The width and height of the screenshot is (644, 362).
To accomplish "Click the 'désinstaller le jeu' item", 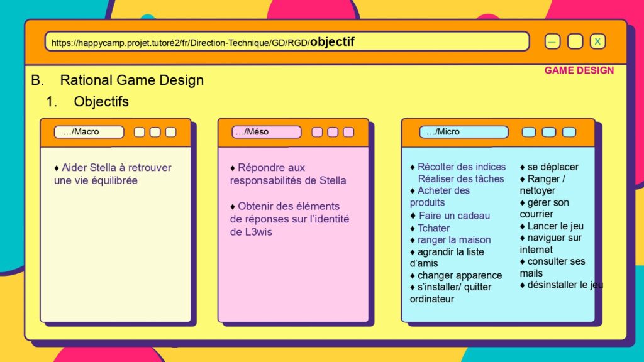I will (562, 285).
